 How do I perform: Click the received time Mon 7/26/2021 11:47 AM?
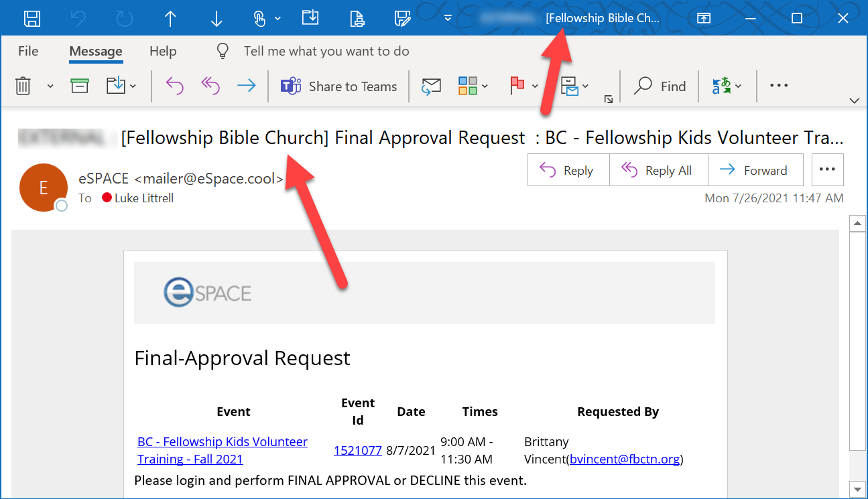[774, 198]
